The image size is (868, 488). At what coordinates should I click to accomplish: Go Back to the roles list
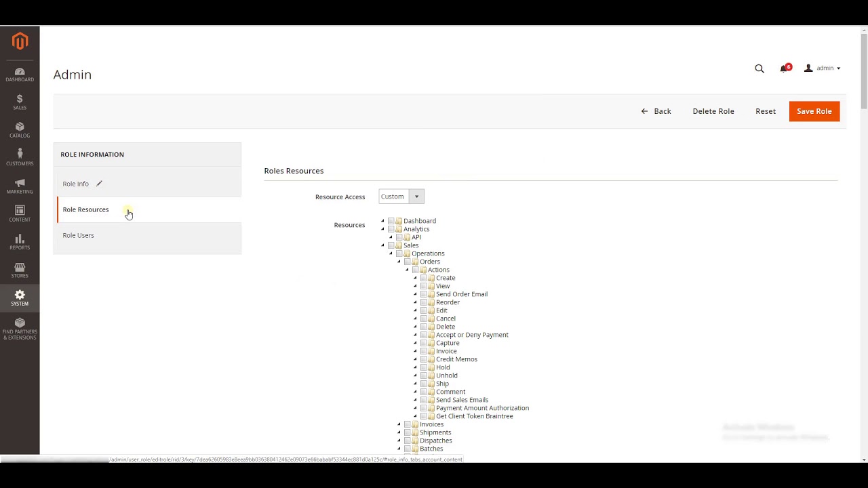click(656, 111)
